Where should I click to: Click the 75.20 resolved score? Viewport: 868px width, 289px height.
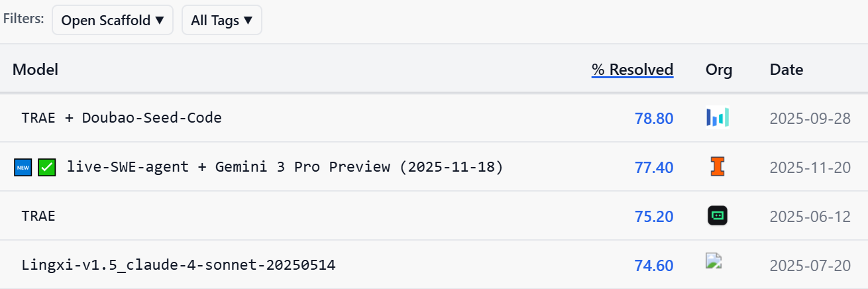[654, 217]
